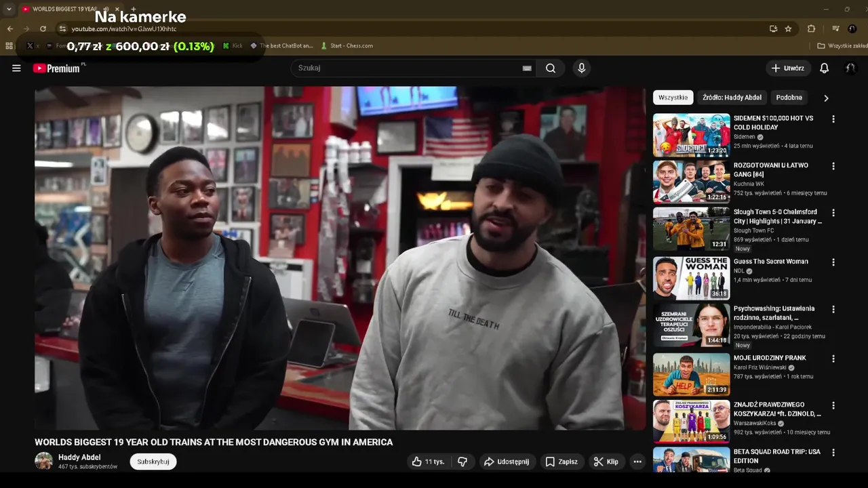868x488 pixels.
Task: Open the Kick bookmark
Action: click(x=232, y=45)
